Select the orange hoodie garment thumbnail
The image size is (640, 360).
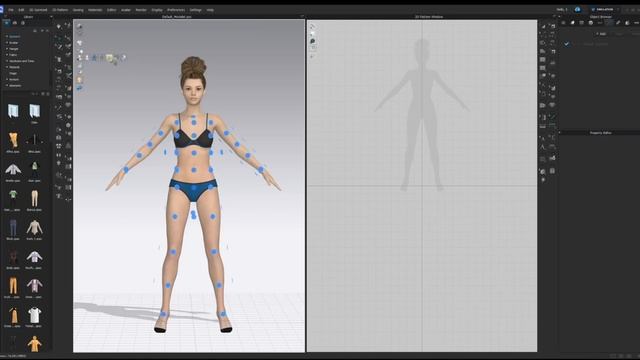coord(34,344)
